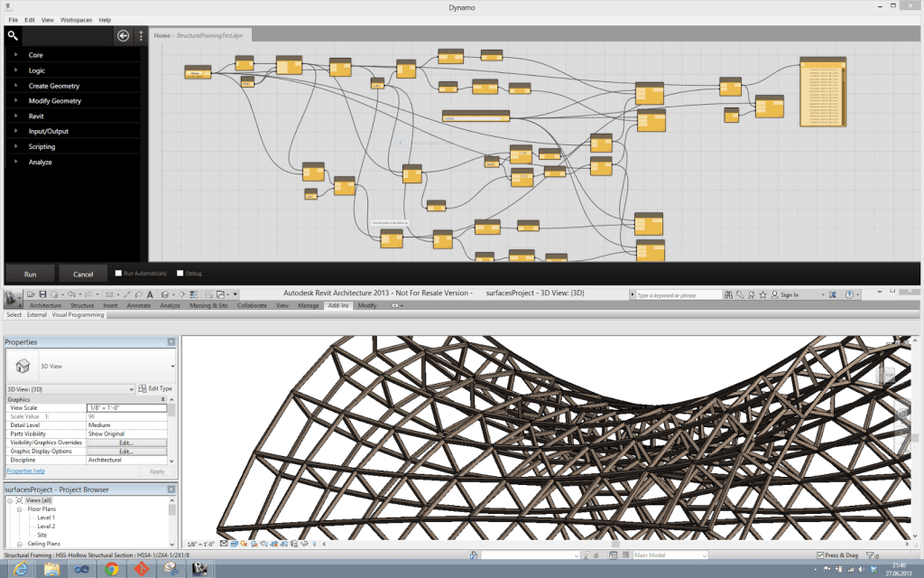
Task: Click the Switch Windows icon in Revit toolbar
Action: pos(221,294)
